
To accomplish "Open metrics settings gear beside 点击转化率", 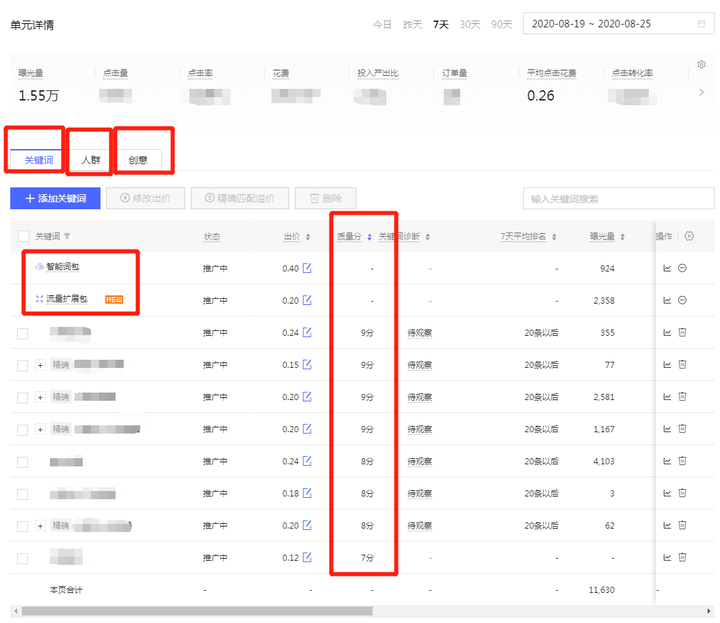I will 701,65.
